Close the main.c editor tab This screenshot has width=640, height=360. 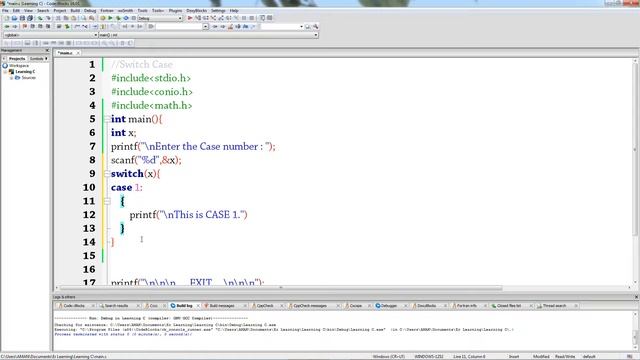(x=78, y=53)
